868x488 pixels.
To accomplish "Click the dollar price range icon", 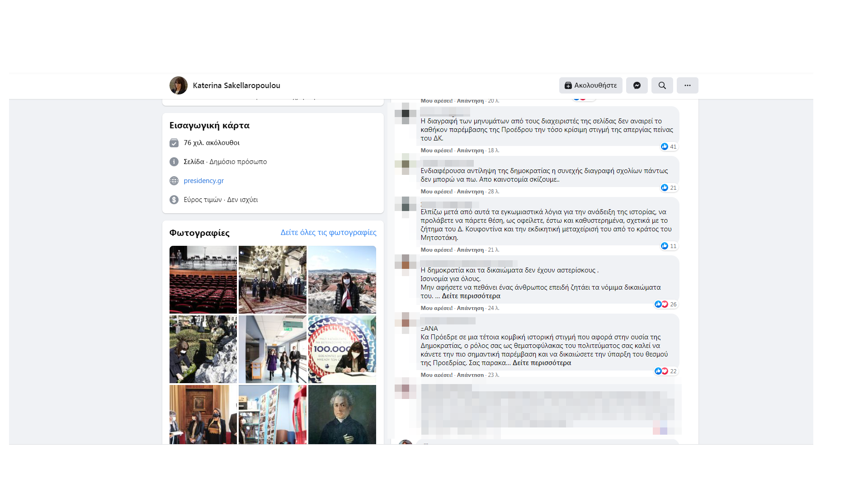I will coord(174,200).
